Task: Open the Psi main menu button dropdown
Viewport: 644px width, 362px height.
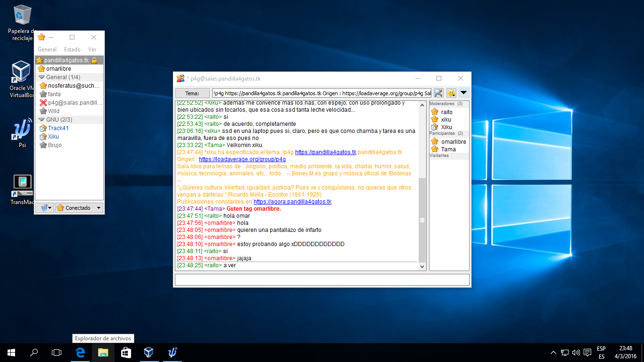Action: 45,208
